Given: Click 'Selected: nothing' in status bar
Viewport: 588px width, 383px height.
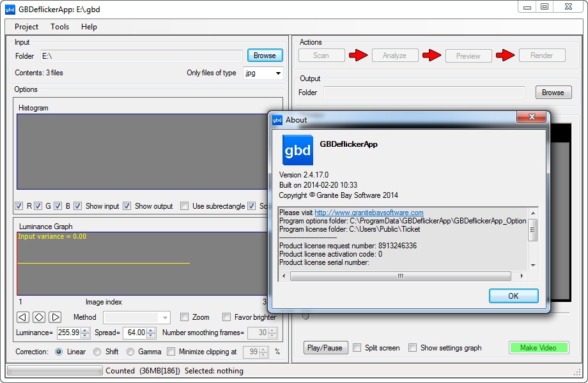Looking at the screenshot, I should (213, 371).
